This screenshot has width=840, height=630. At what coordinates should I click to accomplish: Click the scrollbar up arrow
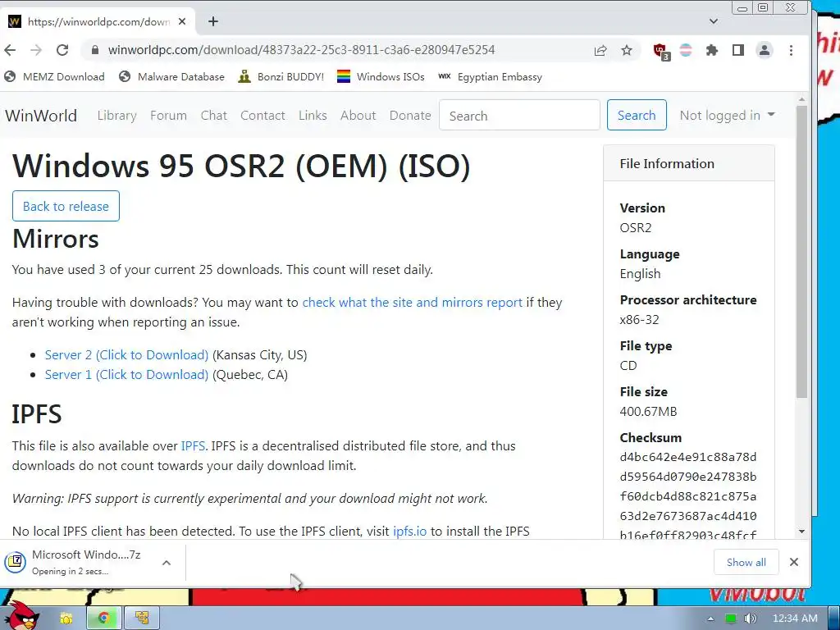[801, 99]
